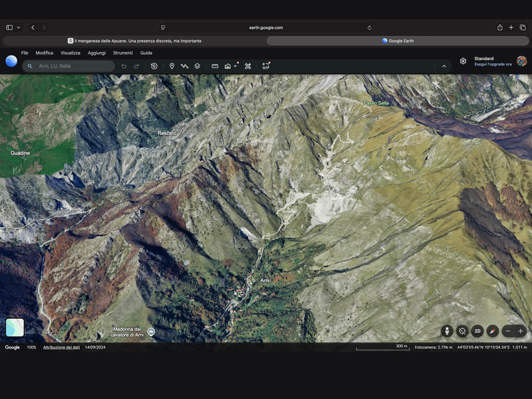Switch the map view to 2D
Image resolution: width=532 pixels, height=399 pixels.
477,331
